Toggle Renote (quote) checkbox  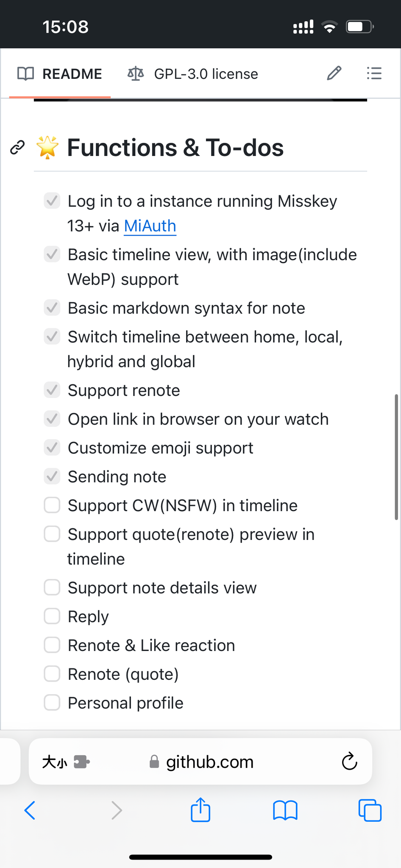(x=52, y=674)
